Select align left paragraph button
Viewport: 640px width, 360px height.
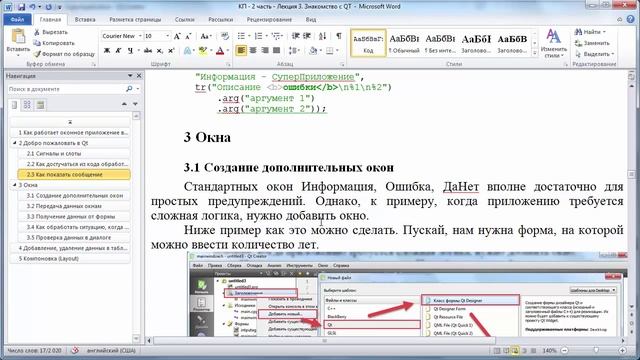tap(241, 50)
